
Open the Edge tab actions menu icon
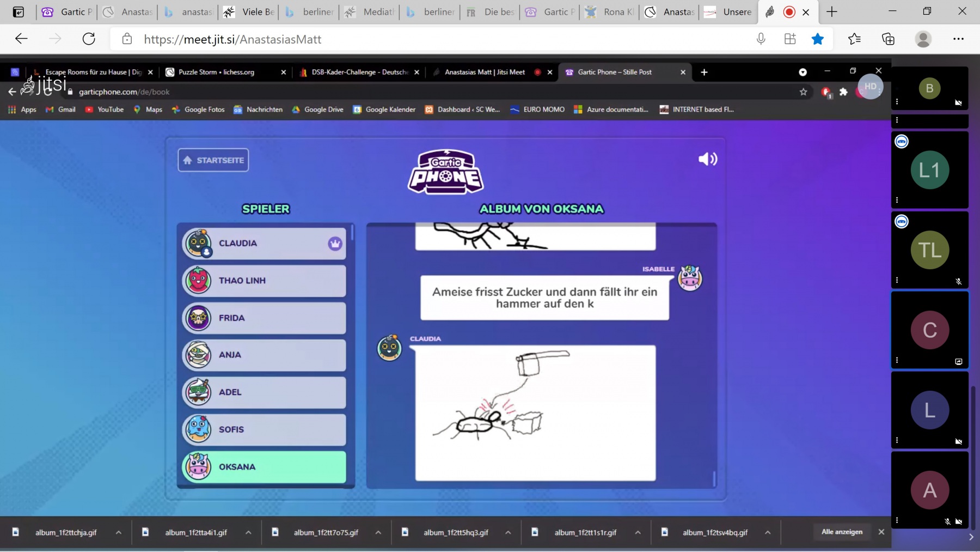coord(18,12)
